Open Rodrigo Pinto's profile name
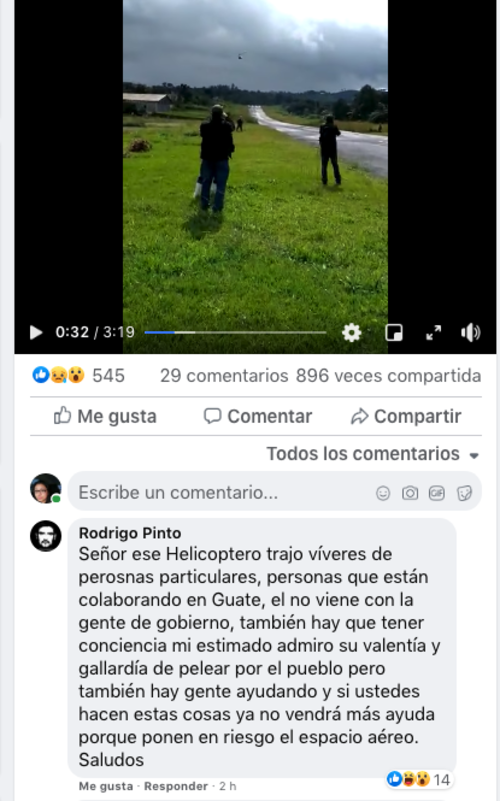Screen dimensions: 500x801 130,533
